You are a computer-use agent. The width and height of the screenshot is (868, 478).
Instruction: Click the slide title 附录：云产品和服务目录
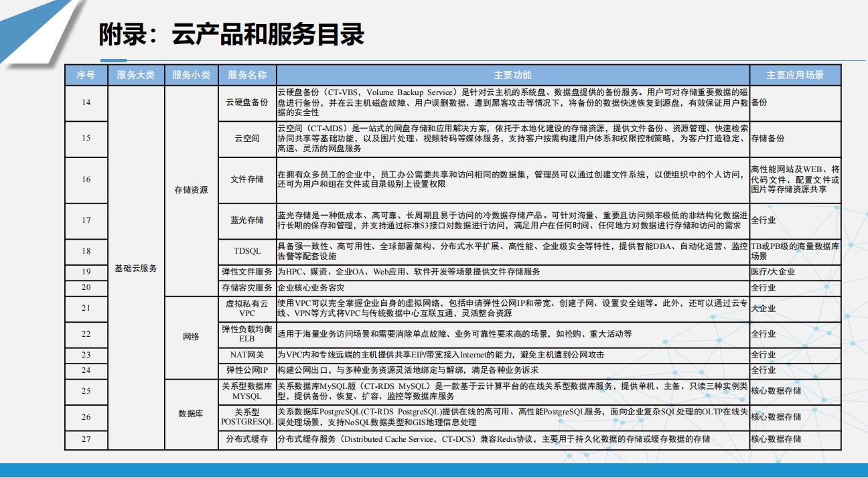click(x=231, y=34)
